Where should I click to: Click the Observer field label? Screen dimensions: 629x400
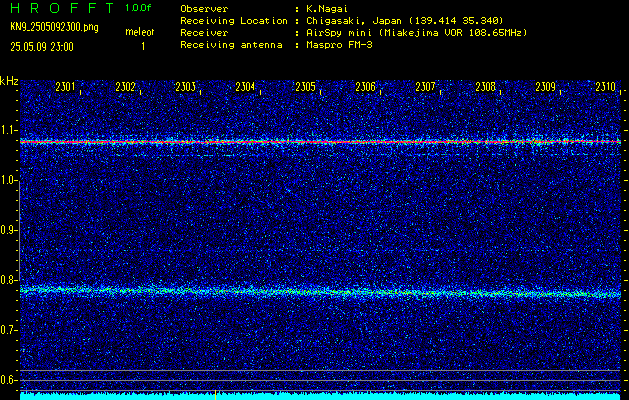[204, 9]
